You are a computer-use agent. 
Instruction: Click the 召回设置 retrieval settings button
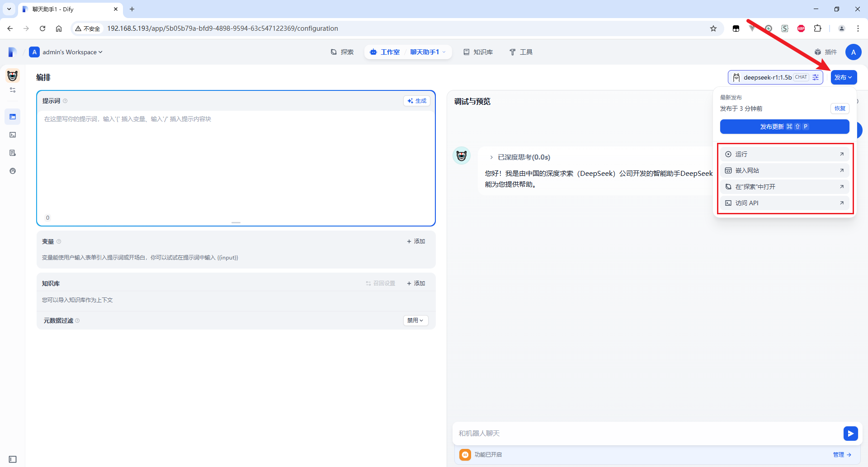pos(381,283)
